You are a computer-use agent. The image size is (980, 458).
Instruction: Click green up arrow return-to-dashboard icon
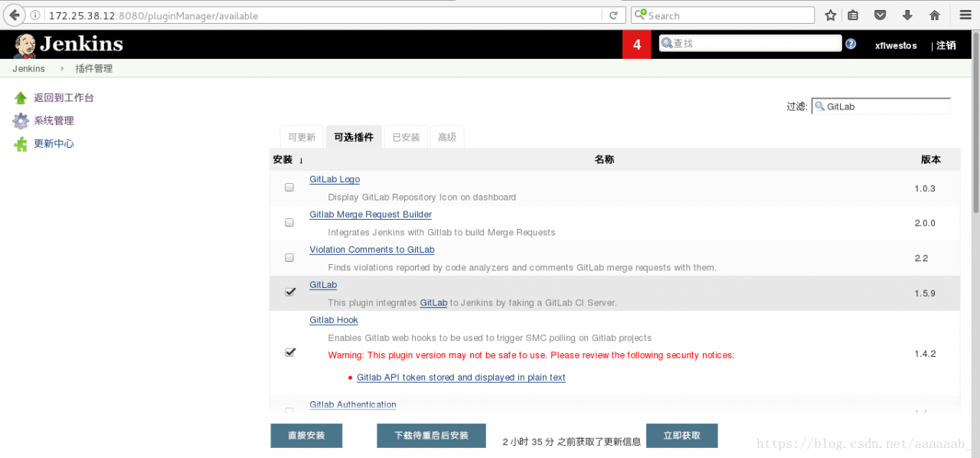click(21, 98)
